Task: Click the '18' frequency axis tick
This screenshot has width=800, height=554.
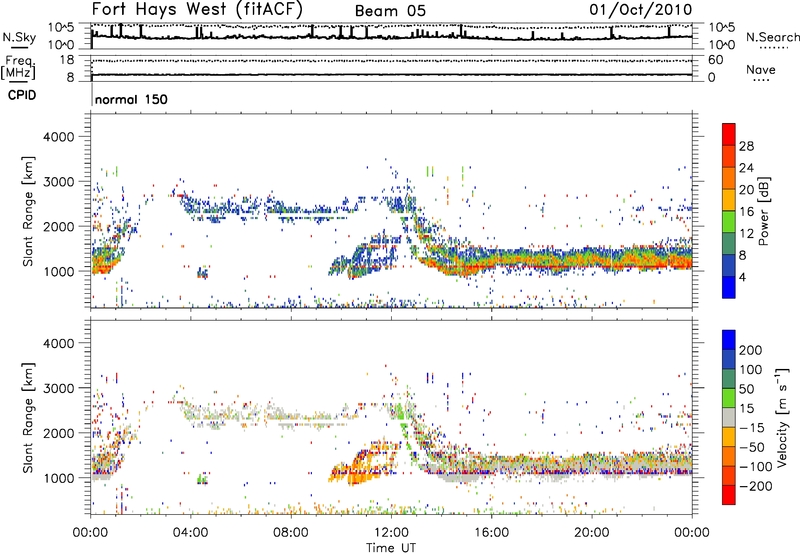Action: point(67,60)
